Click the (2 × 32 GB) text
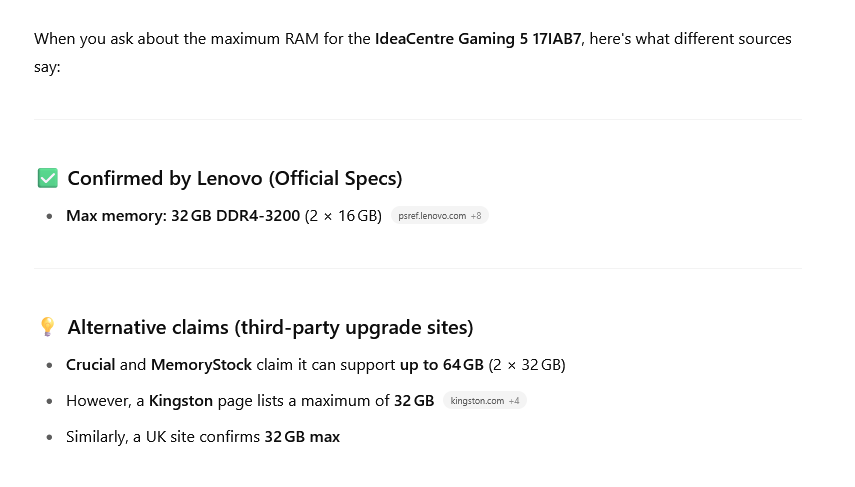Screen dimensions: 855x487 pos(527,365)
